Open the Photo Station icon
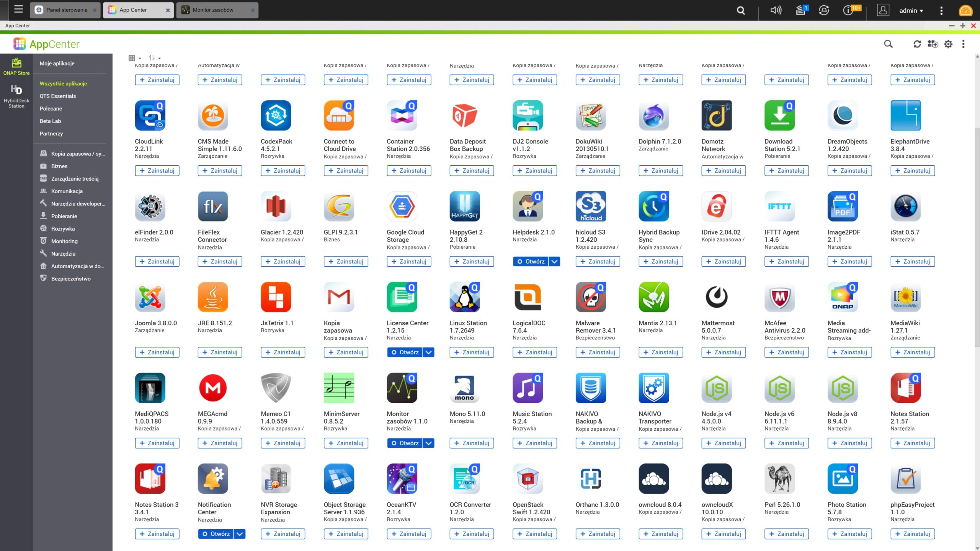 tap(843, 479)
